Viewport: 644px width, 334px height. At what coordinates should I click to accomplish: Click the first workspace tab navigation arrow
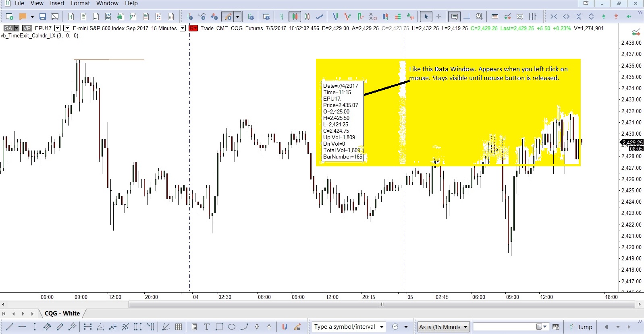point(4,313)
